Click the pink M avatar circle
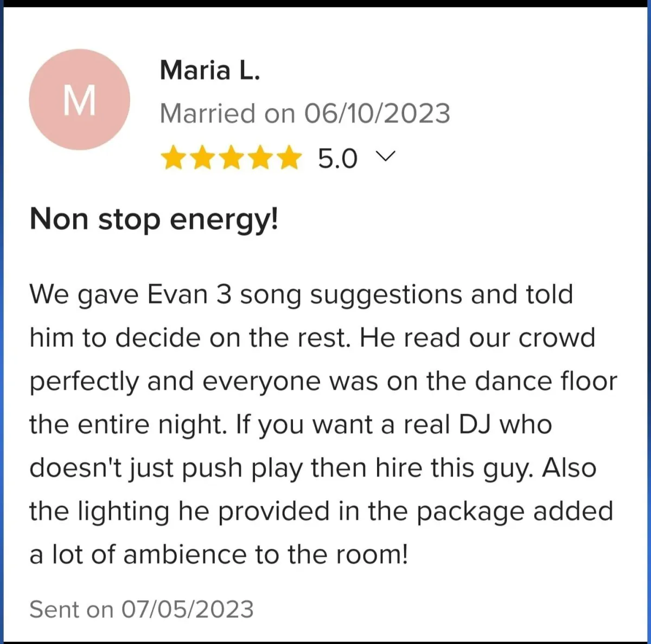This screenshot has width=651, height=644. [79, 99]
